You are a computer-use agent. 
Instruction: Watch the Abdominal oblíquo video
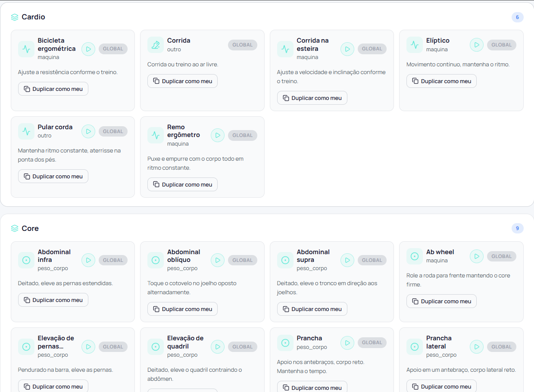(218, 260)
